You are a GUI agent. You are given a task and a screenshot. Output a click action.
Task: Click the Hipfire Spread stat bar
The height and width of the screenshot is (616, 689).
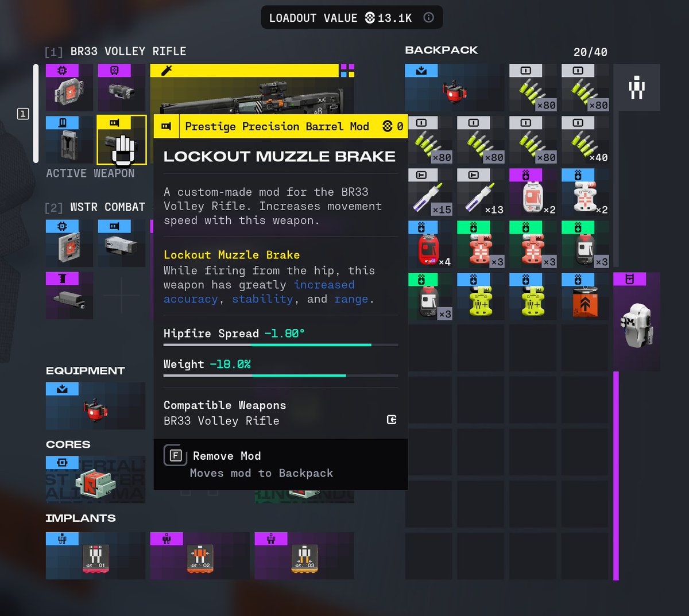[281, 345]
